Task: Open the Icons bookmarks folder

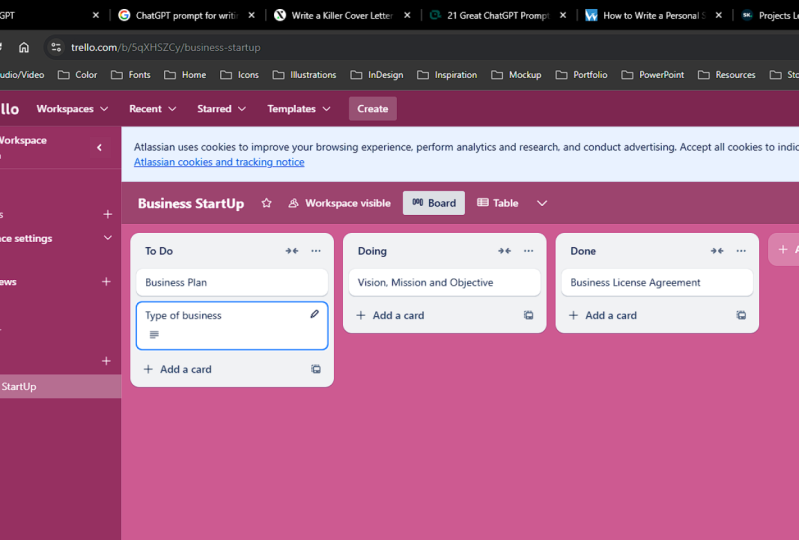Action: click(239, 75)
